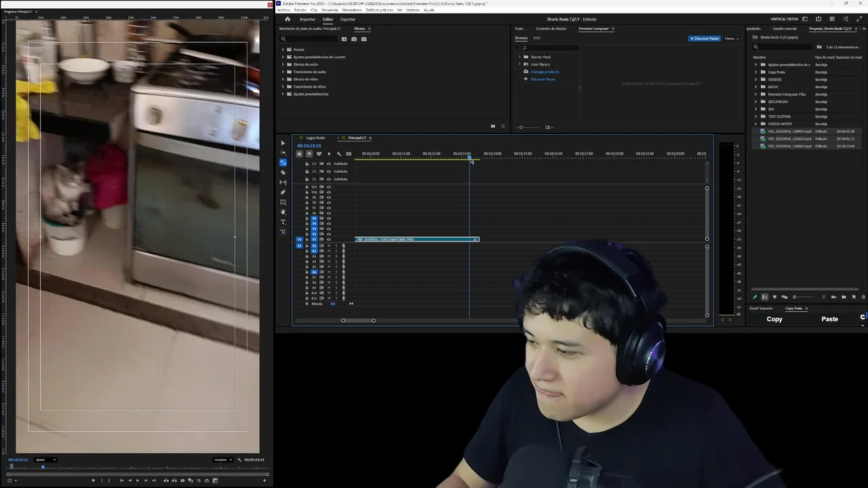The height and width of the screenshot is (488, 868).
Task: Switch to the Exportar tab
Action: tap(348, 19)
